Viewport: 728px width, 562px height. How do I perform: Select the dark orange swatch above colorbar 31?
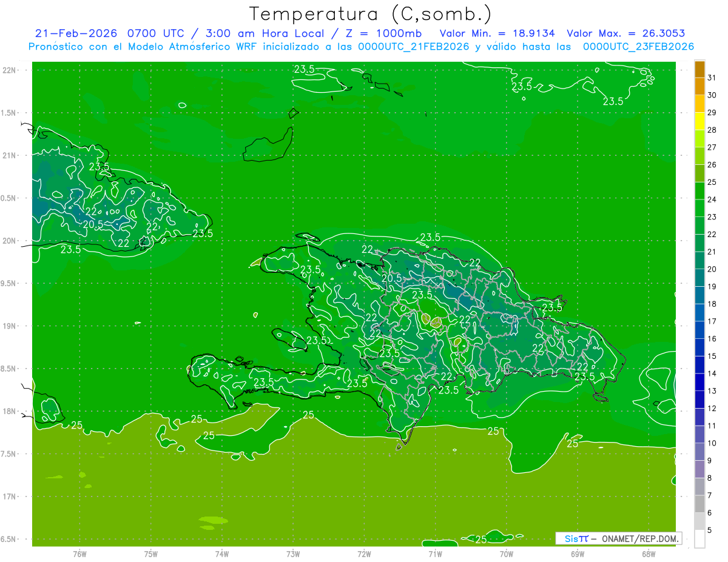tap(699, 69)
